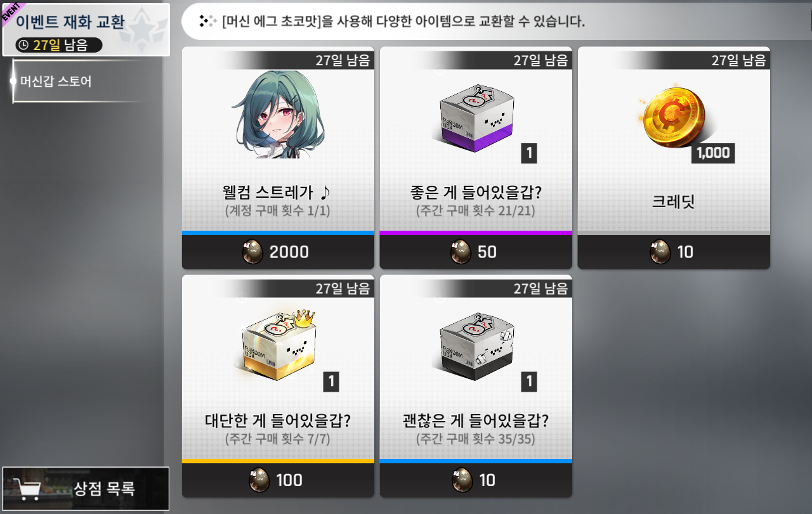Image resolution: width=812 pixels, height=514 pixels.
Task: Buy 웰컴 스트레가 for 2000 eggs
Action: tap(278, 252)
